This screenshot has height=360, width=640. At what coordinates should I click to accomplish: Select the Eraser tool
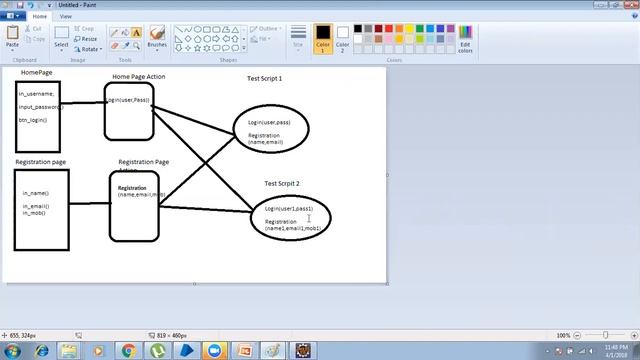pos(114,45)
